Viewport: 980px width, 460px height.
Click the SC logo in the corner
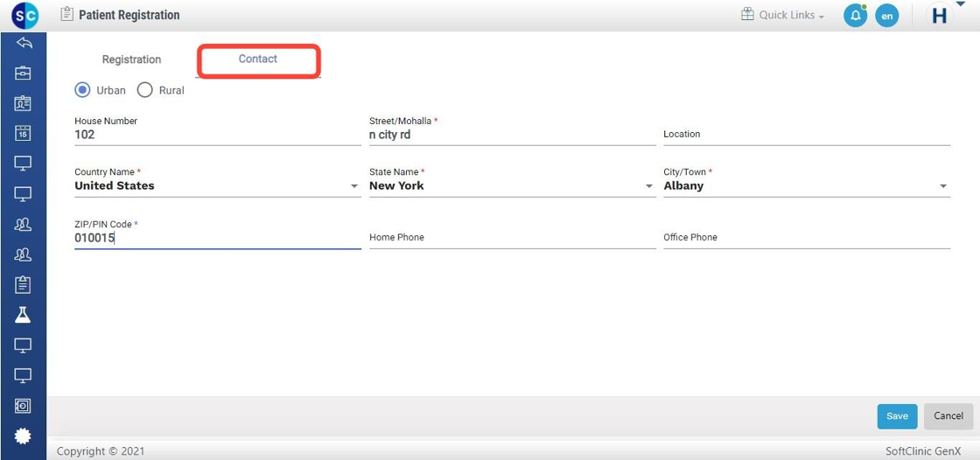(x=24, y=15)
